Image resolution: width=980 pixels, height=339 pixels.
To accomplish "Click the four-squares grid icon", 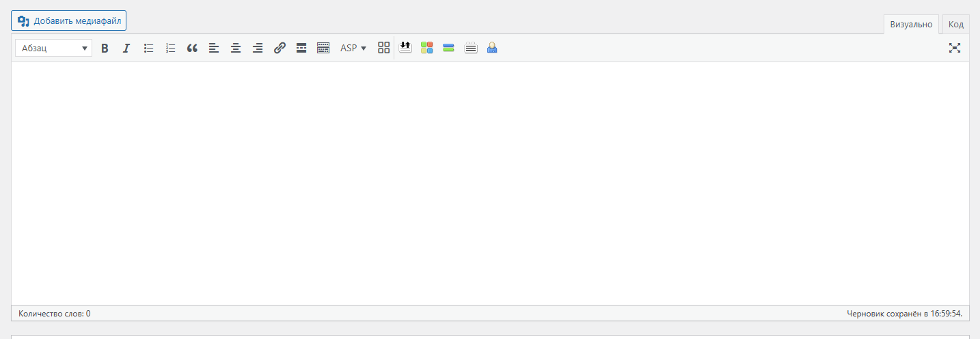I will coord(383,48).
